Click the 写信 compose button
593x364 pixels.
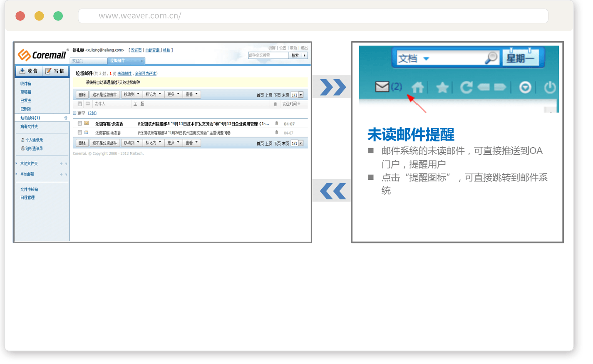pos(55,71)
